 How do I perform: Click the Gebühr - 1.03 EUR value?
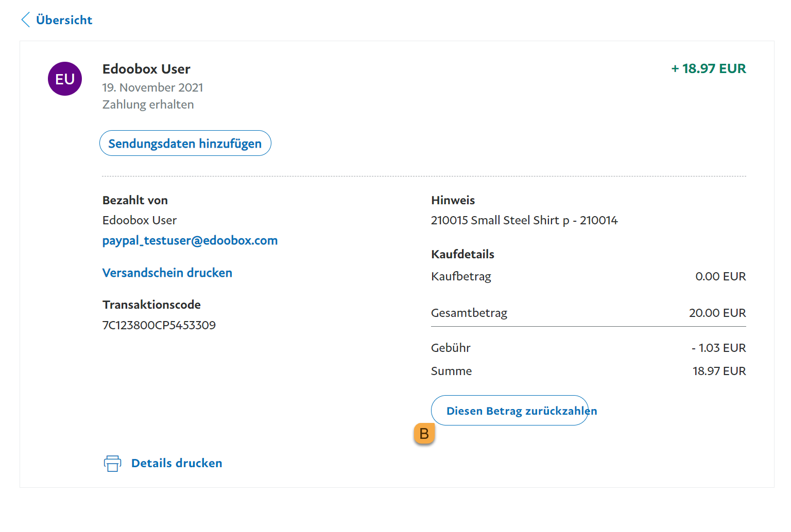pyautogui.click(x=718, y=348)
